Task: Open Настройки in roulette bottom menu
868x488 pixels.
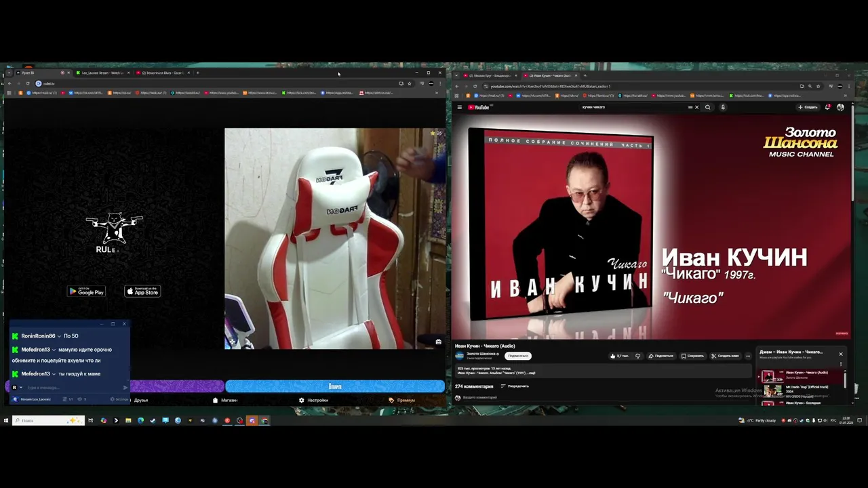Action: (313, 401)
